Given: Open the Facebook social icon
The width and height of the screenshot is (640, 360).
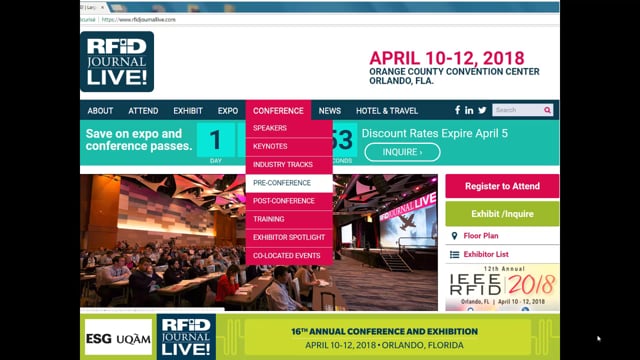Looking at the screenshot, I should [458, 110].
